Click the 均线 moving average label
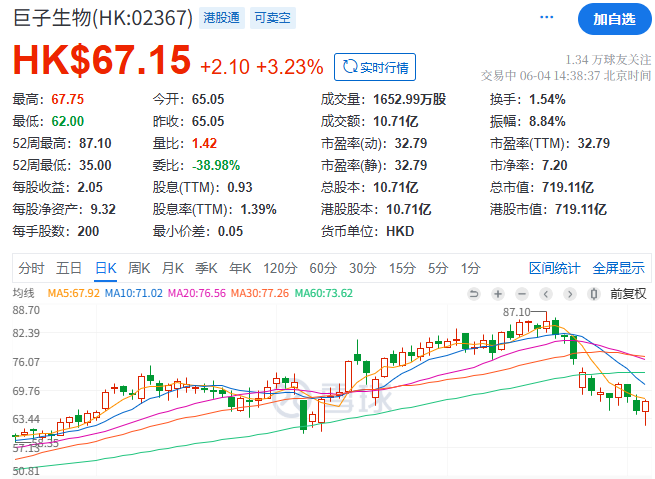 point(23,293)
